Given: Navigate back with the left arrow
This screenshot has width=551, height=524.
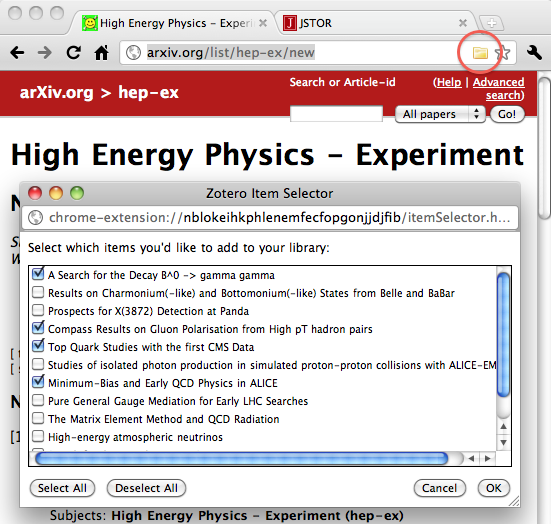Looking at the screenshot, I should (x=17, y=53).
